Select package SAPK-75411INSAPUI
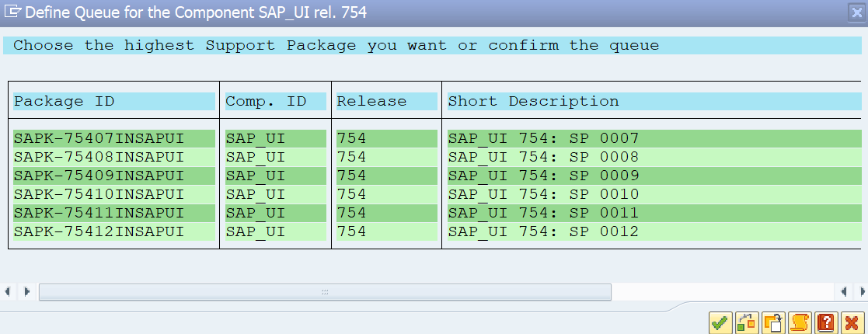 click(x=114, y=213)
